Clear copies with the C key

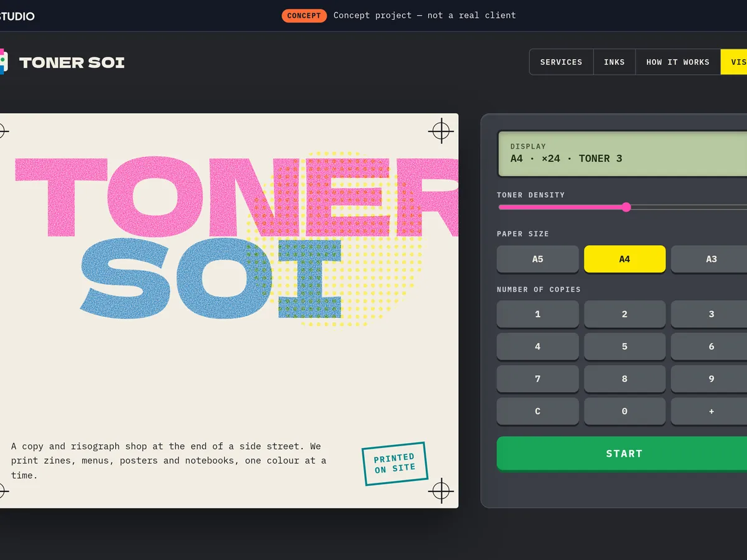pyautogui.click(x=538, y=411)
